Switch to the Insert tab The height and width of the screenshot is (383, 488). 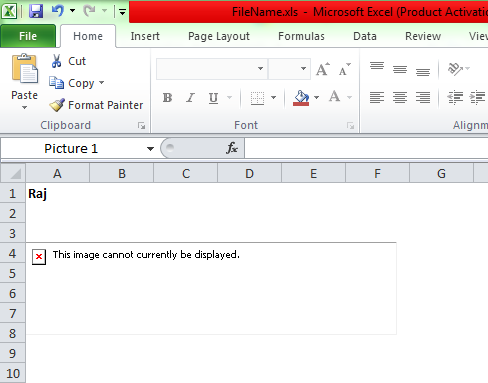pos(145,36)
